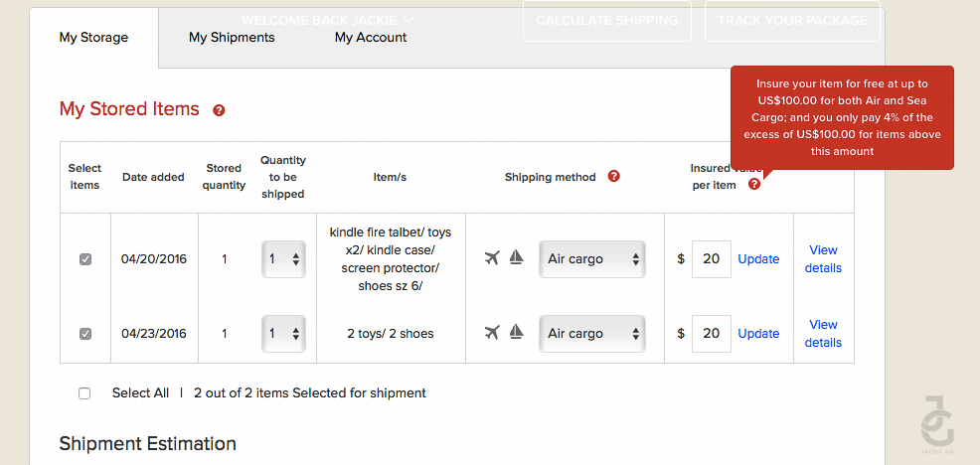Image resolution: width=980 pixels, height=465 pixels.
Task: Select airplane icon in 04/20/2016 row
Action: 493,257
